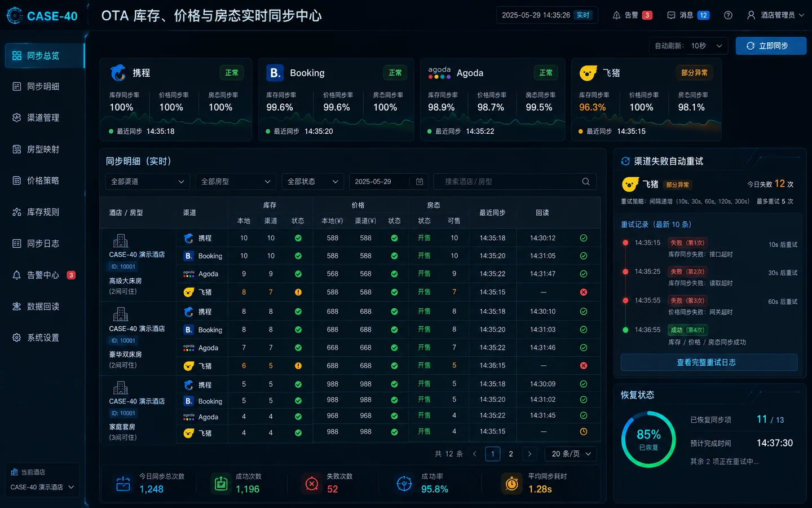812x508 pixels.
Task: Open the 20 条/页 page size dropdown
Action: pos(571,454)
